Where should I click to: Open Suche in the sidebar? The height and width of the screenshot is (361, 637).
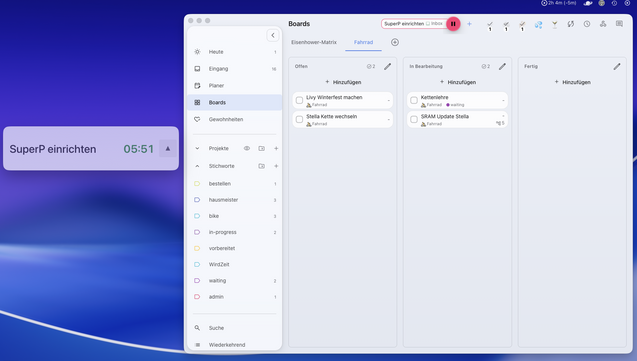[x=234, y=328]
